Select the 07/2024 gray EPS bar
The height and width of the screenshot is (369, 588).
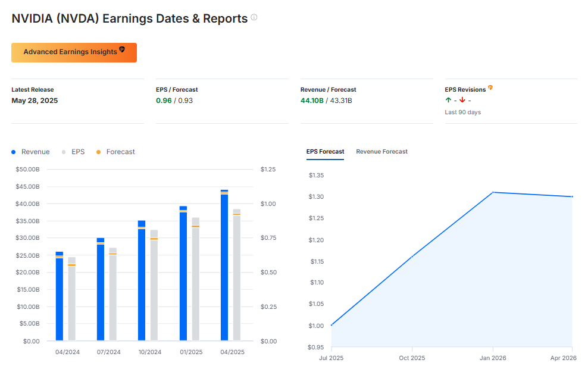click(x=113, y=294)
